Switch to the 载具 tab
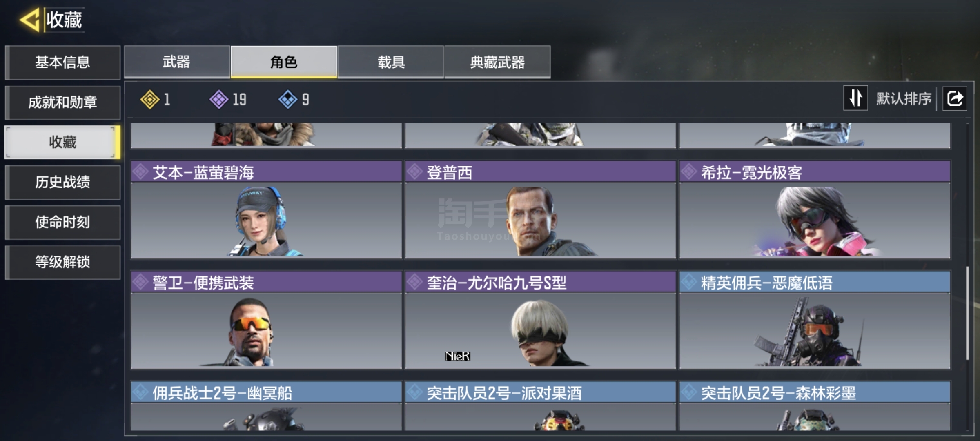 pyautogui.click(x=391, y=62)
